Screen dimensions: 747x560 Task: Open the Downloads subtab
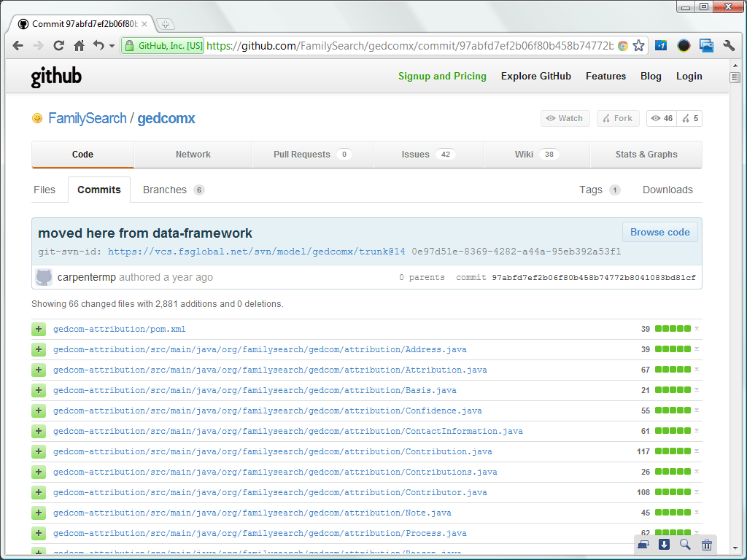[667, 190]
